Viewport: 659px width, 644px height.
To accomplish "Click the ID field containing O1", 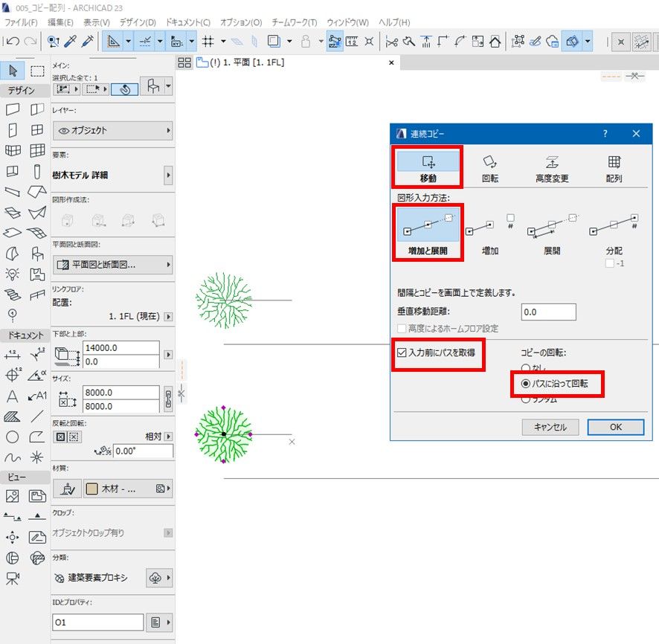I will 98,622.
